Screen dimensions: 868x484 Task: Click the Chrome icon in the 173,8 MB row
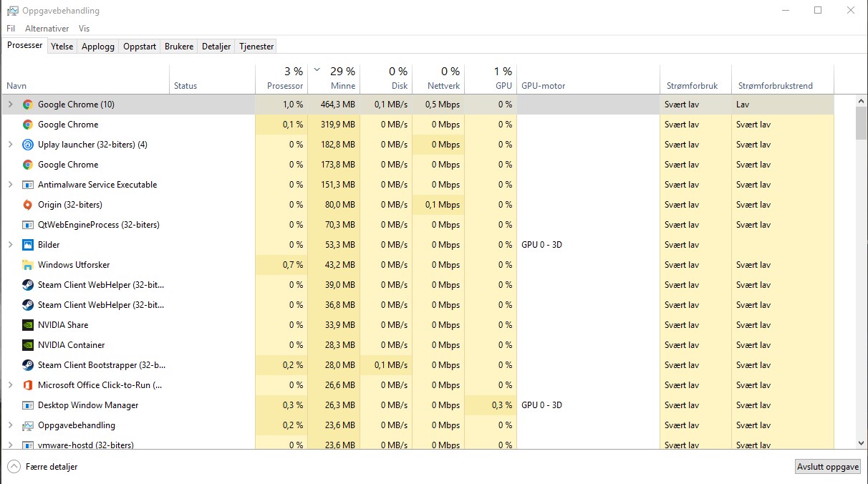click(27, 165)
